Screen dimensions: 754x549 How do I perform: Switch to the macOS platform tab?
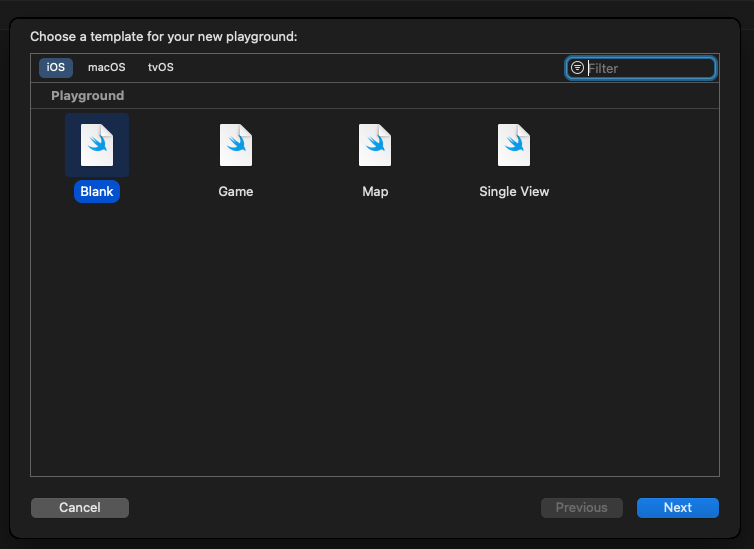click(107, 68)
